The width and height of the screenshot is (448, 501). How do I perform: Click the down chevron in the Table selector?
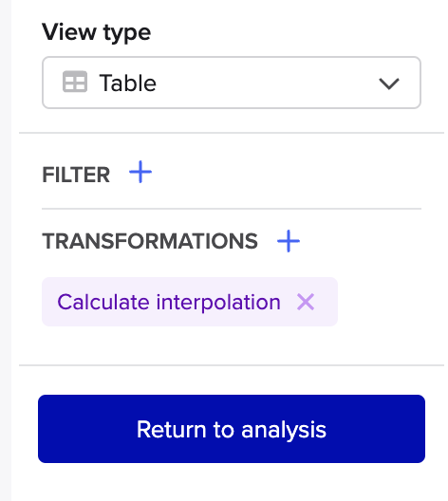click(389, 83)
